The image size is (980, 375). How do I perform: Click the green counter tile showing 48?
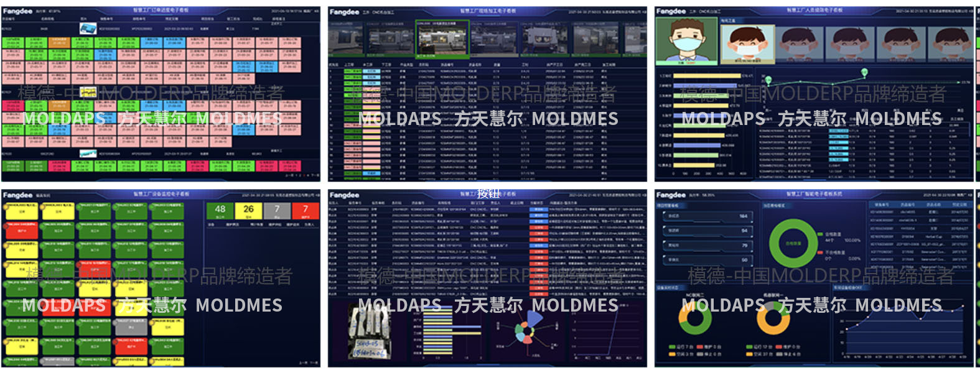click(220, 210)
